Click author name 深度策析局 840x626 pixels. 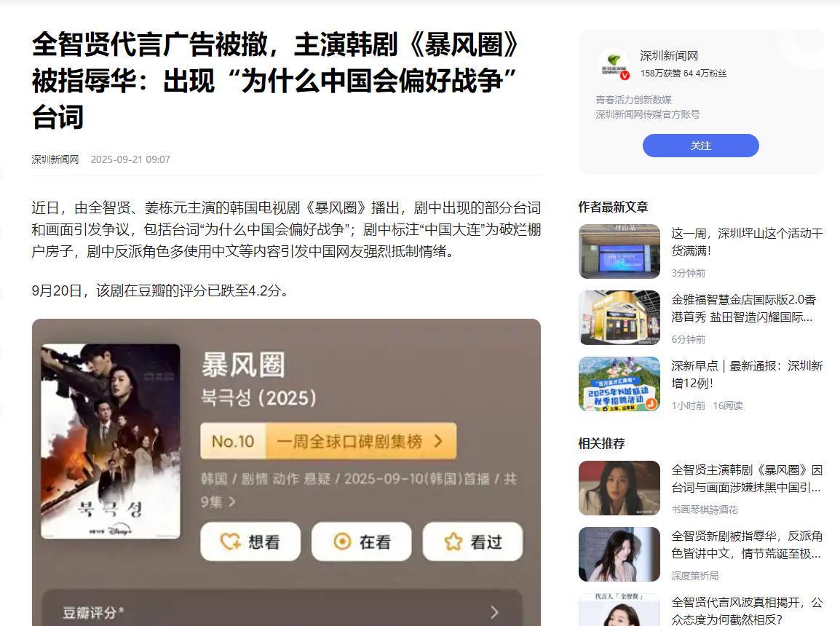click(695, 576)
